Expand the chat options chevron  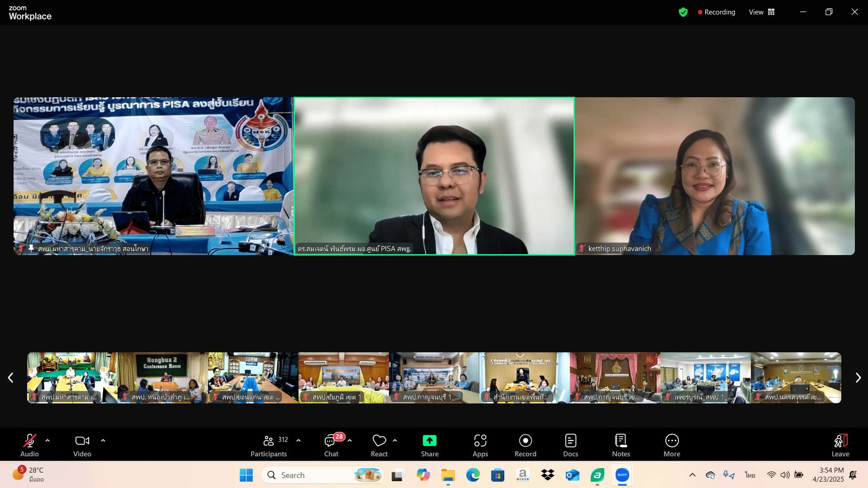click(x=350, y=440)
